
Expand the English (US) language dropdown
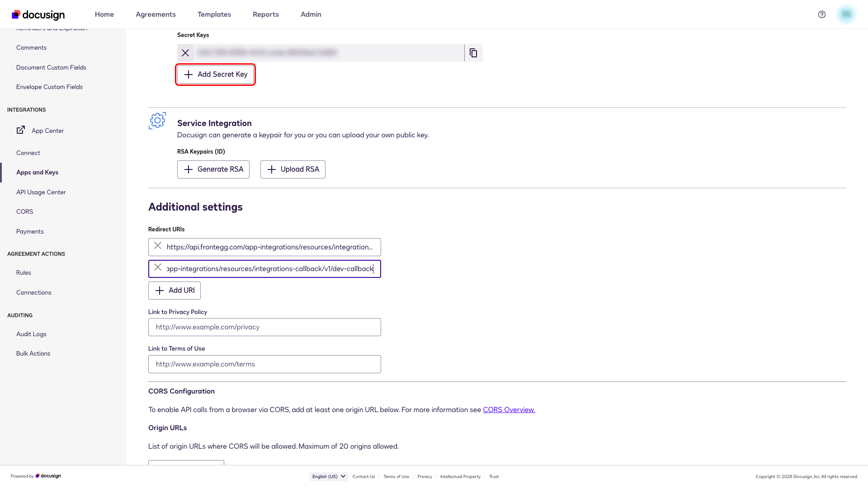329,476
